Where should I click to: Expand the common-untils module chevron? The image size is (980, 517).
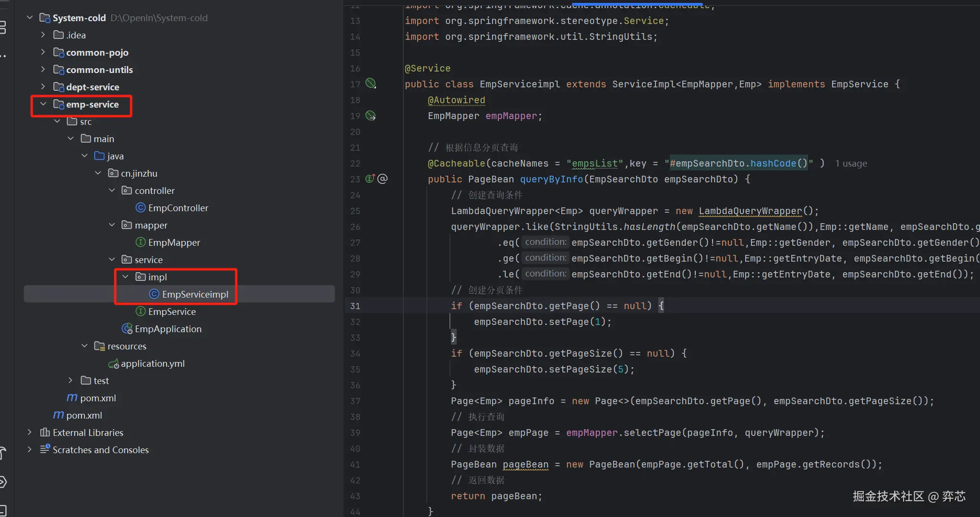[x=43, y=70]
